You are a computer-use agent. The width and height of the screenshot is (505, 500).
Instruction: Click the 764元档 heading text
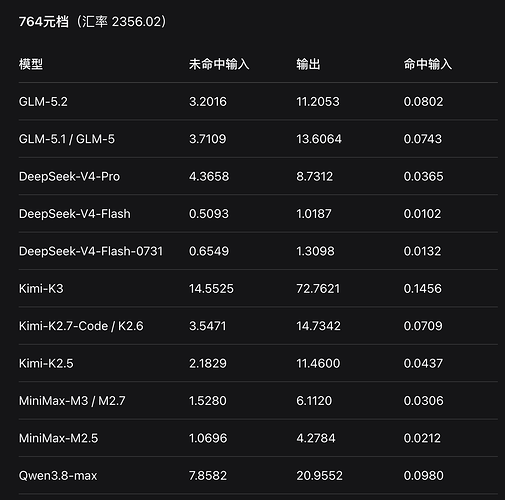tap(44, 22)
